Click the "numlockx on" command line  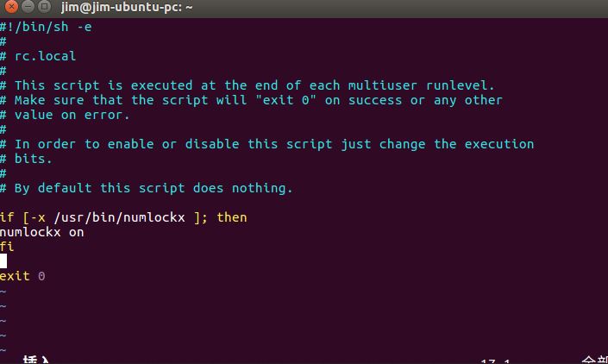click(x=41, y=232)
